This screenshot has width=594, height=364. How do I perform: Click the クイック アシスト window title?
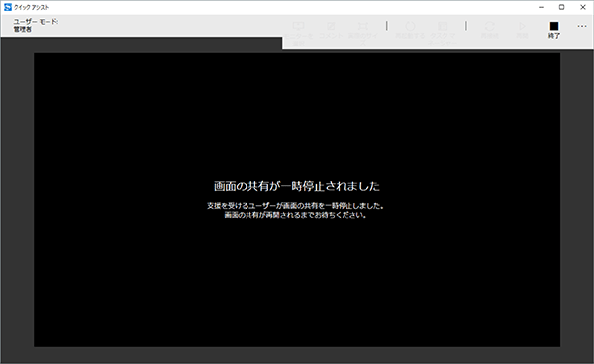(x=32, y=7)
